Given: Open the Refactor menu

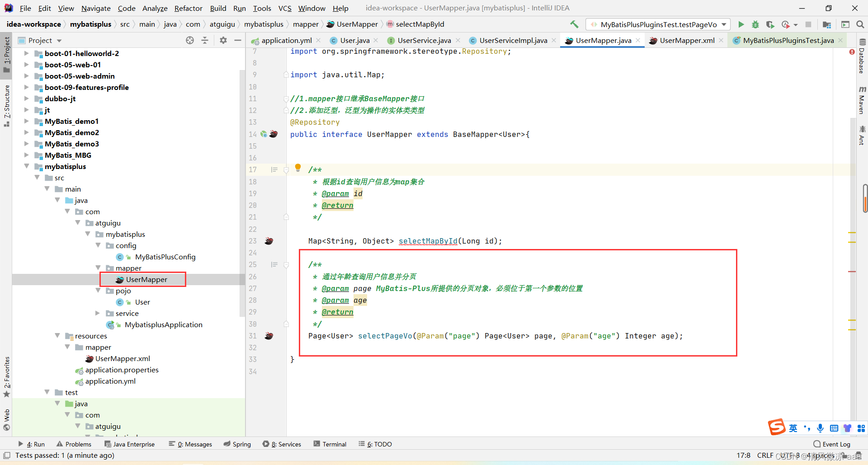Looking at the screenshot, I should tap(188, 8).
